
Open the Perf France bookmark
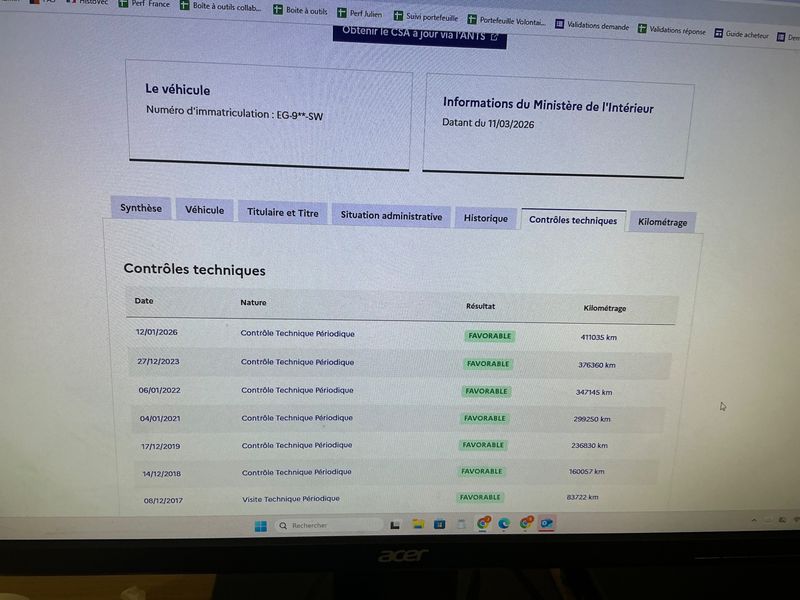point(144,4)
